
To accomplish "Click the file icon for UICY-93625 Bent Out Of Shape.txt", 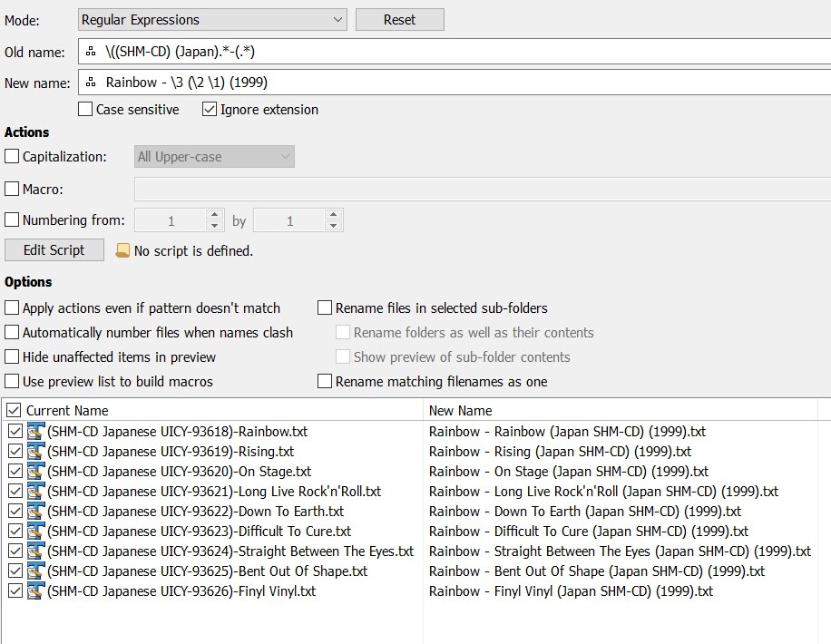I will pos(36,571).
